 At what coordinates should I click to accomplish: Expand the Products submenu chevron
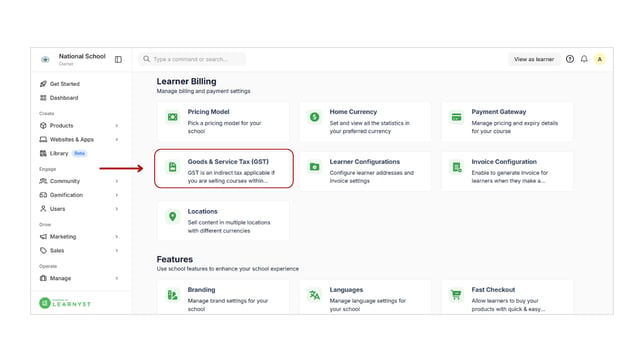117,125
